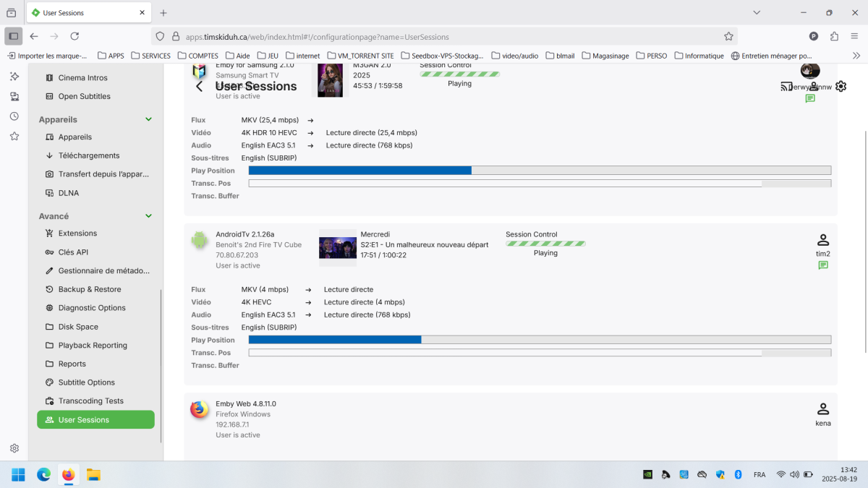
Task: Open Transcoding Tests menu item
Action: click(90, 401)
